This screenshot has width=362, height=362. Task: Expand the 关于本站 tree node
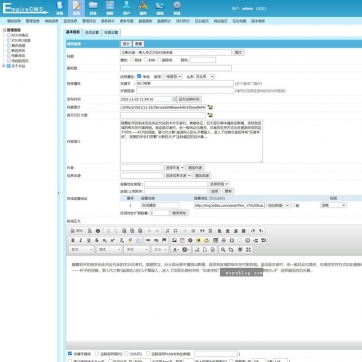click(4, 66)
